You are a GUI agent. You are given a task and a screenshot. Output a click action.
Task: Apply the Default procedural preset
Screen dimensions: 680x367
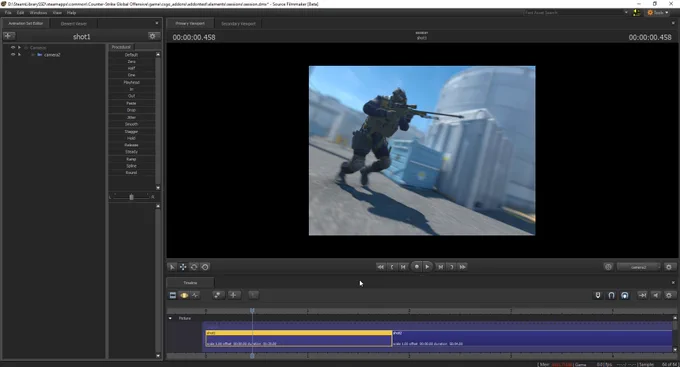pyautogui.click(x=131, y=55)
